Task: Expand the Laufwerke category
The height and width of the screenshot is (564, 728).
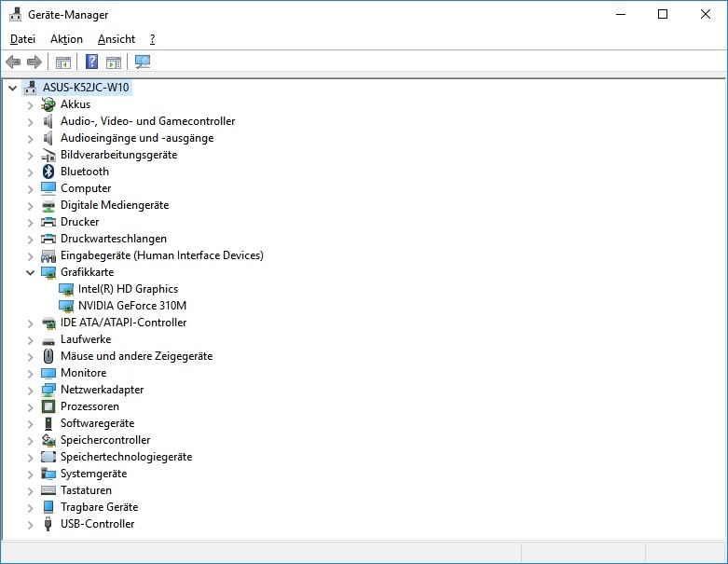Action: [x=30, y=339]
